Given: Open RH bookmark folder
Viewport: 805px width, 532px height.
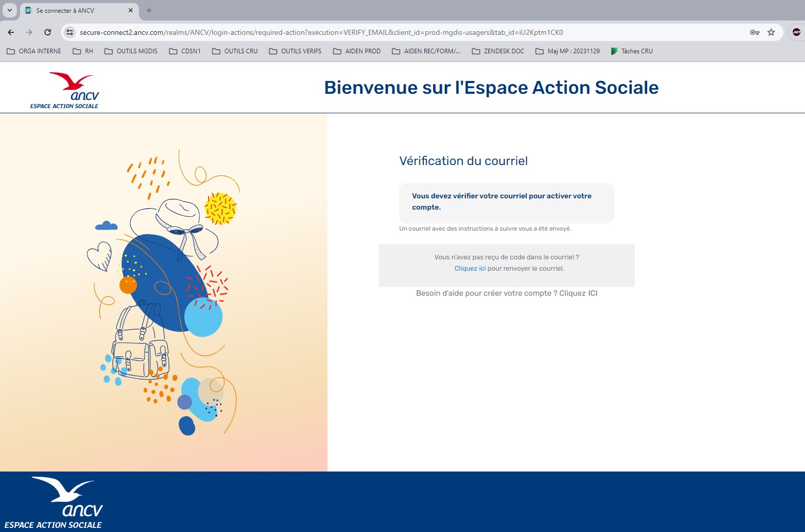Looking at the screenshot, I should tap(83, 51).
